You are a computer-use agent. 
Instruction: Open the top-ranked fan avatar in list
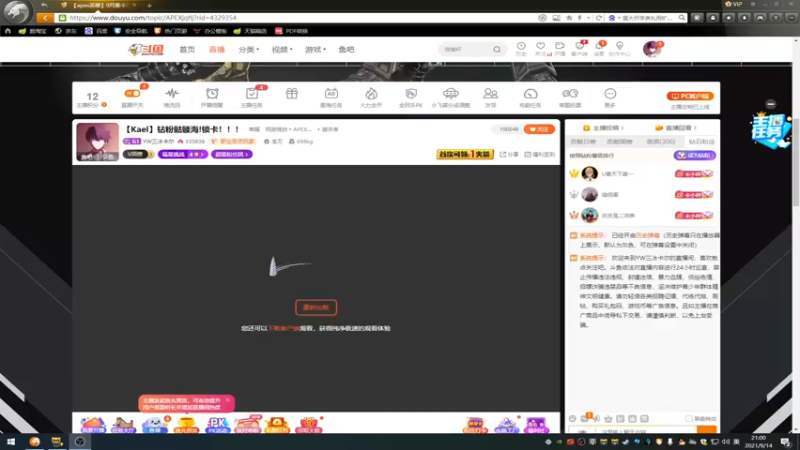pos(589,173)
